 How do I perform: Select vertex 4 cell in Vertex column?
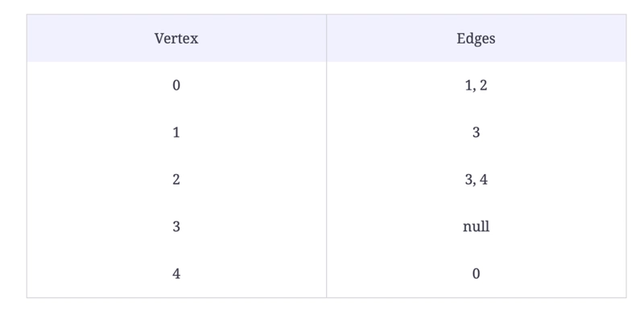point(176,273)
